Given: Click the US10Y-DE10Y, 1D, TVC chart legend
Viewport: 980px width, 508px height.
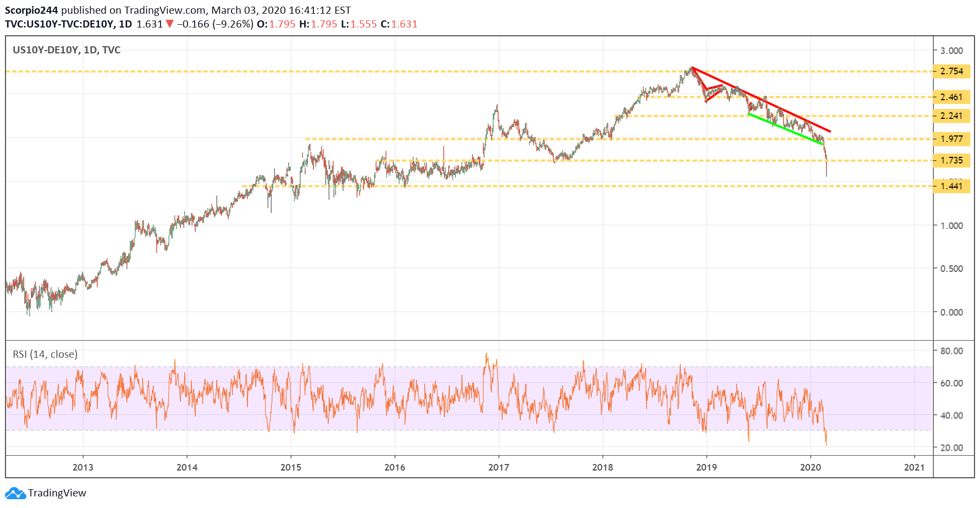Looking at the screenshot, I should (67, 50).
